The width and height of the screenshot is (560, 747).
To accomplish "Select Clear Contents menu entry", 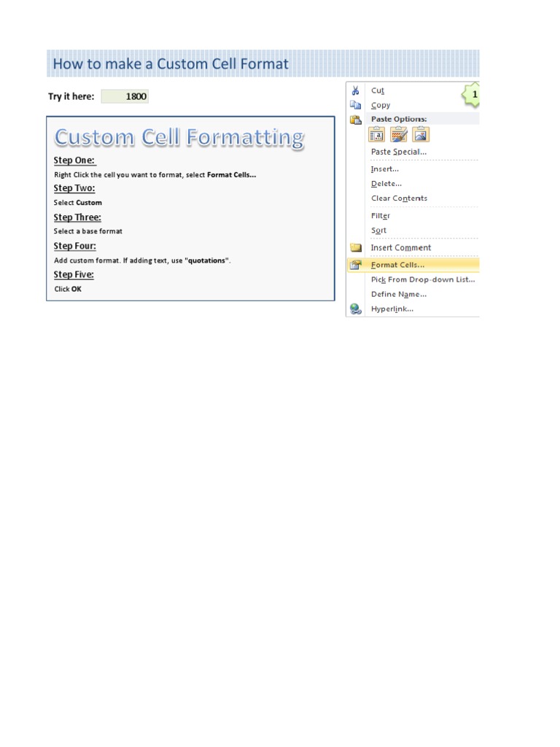I will coord(399,198).
